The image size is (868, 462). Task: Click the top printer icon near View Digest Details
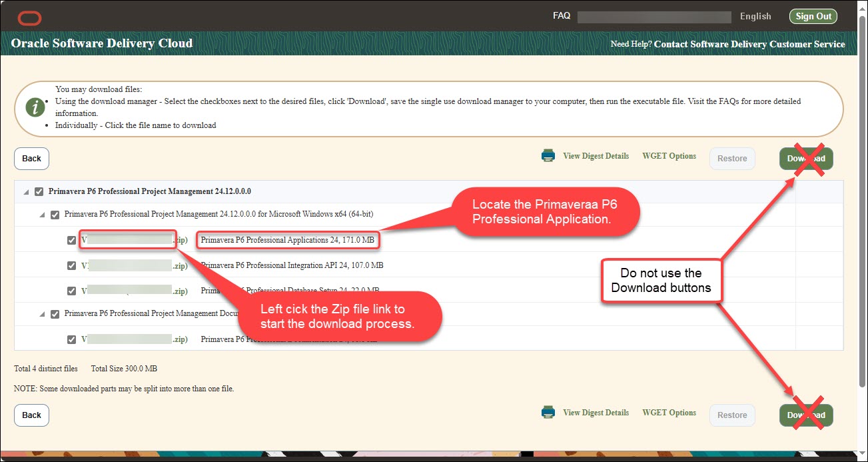[x=548, y=155]
